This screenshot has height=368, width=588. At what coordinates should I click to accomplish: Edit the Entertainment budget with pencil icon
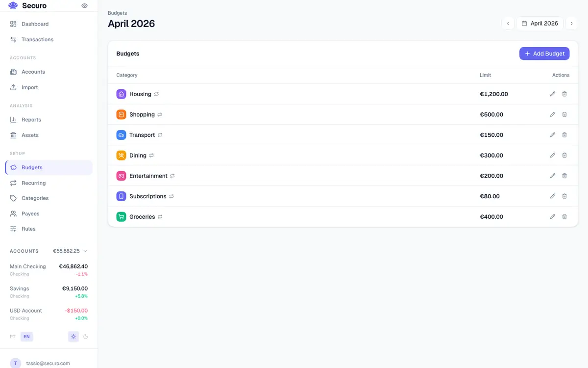click(x=553, y=176)
